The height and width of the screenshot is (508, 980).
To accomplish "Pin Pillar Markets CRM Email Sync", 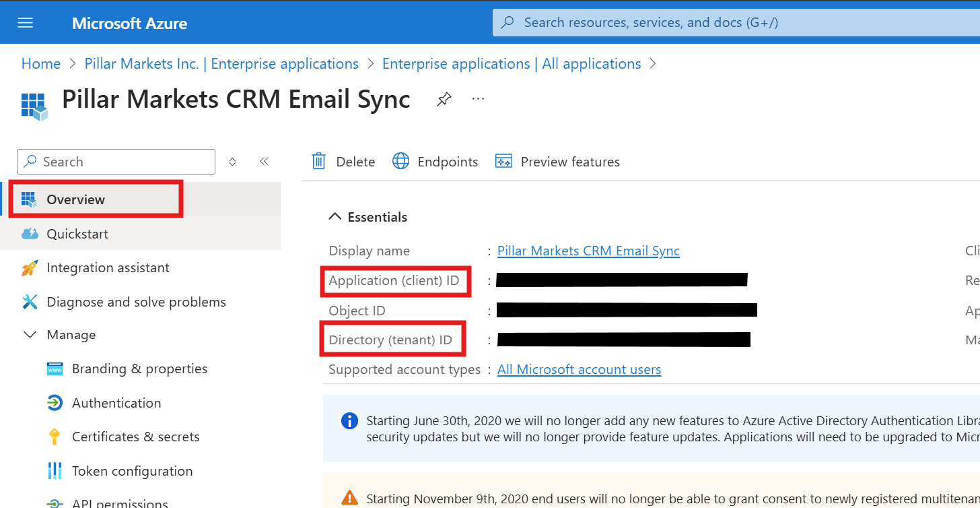I will 444,98.
